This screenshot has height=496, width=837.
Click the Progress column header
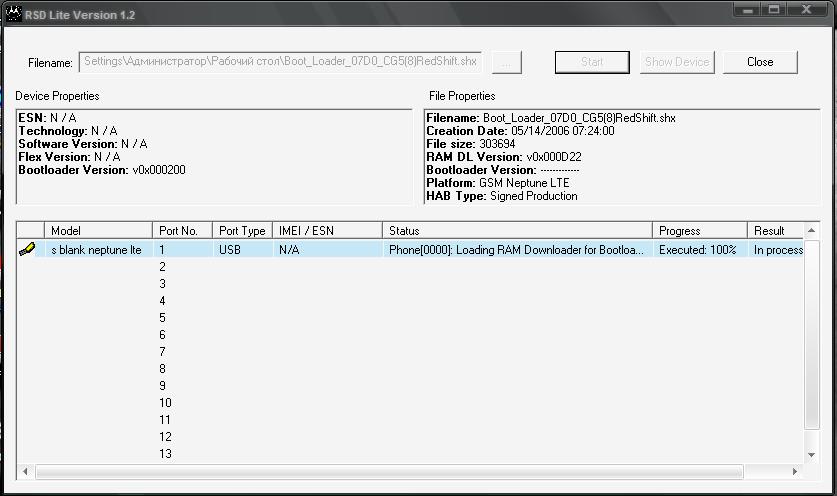700,230
